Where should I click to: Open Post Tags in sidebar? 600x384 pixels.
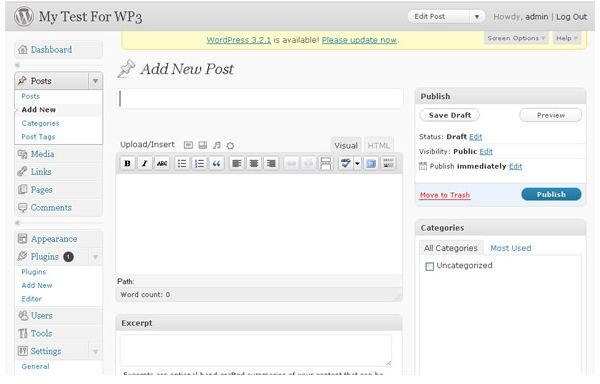[x=38, y=137]
